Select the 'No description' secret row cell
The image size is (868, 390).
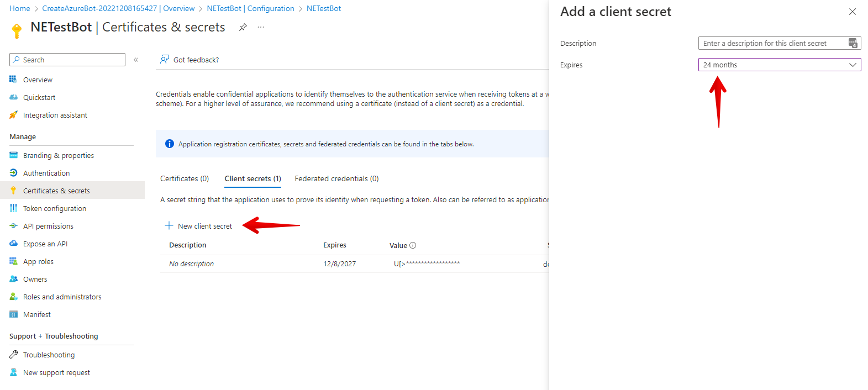[x=191, y=263]
